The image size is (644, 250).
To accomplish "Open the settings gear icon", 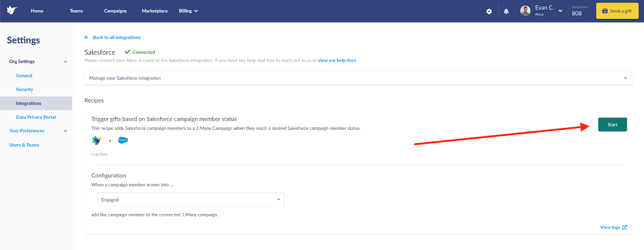I will pos(489,11).
